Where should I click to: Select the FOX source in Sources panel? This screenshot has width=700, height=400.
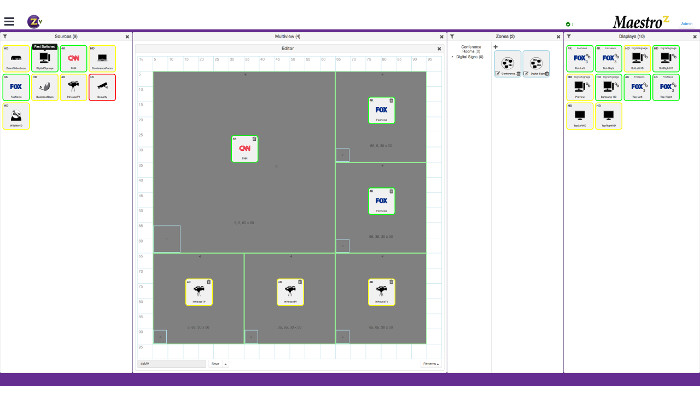[x=16, y=87]
